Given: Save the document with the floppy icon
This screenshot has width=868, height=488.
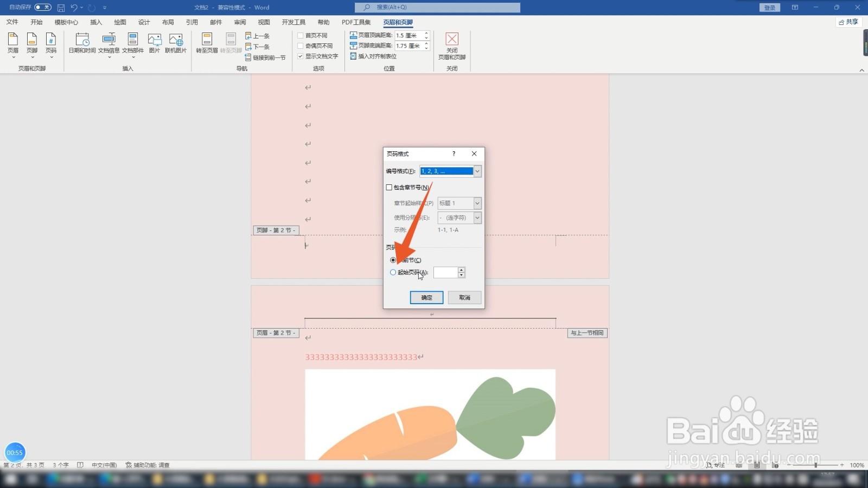Looking at the screenshot, I should [61, 8].
